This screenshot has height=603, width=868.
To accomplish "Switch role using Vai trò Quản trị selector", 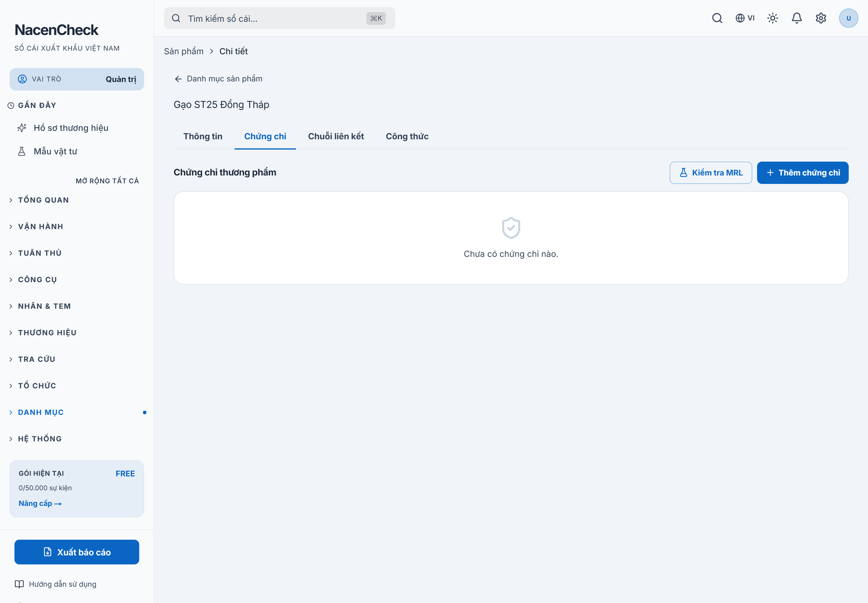I will [x=77, y=79].
